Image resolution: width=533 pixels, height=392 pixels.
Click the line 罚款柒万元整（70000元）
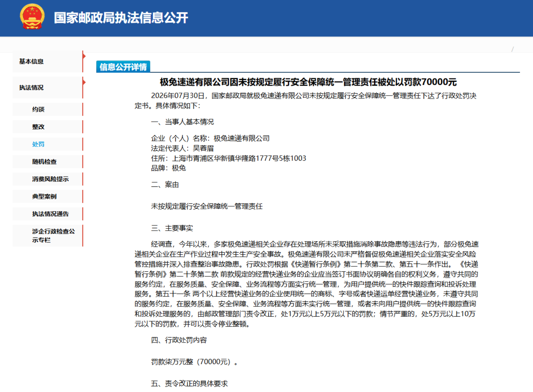(x=194, y=362)
